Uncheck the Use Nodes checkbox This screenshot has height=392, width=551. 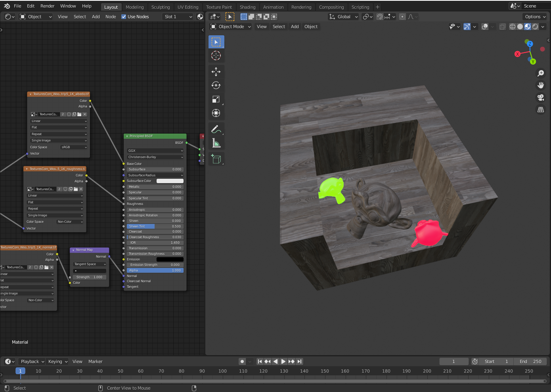[124, 17]
